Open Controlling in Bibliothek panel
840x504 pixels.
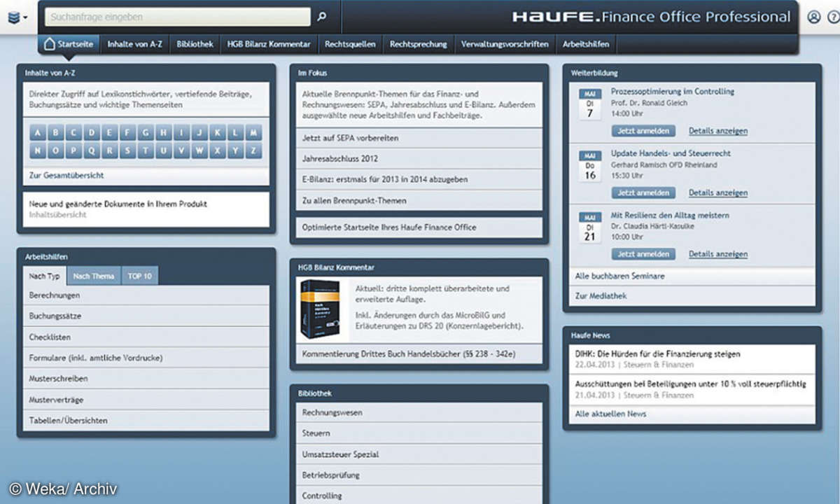(x=419, y=495)
